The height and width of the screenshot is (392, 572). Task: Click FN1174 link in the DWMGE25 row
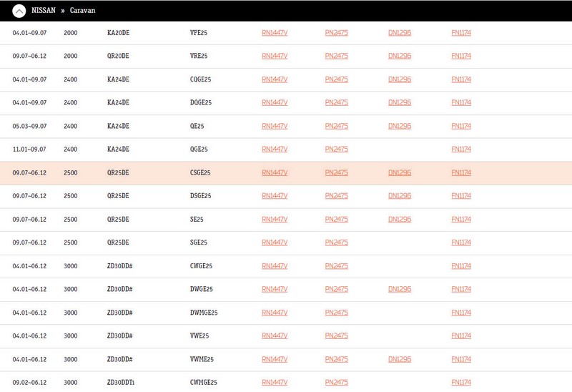click(x=461, y=313)
